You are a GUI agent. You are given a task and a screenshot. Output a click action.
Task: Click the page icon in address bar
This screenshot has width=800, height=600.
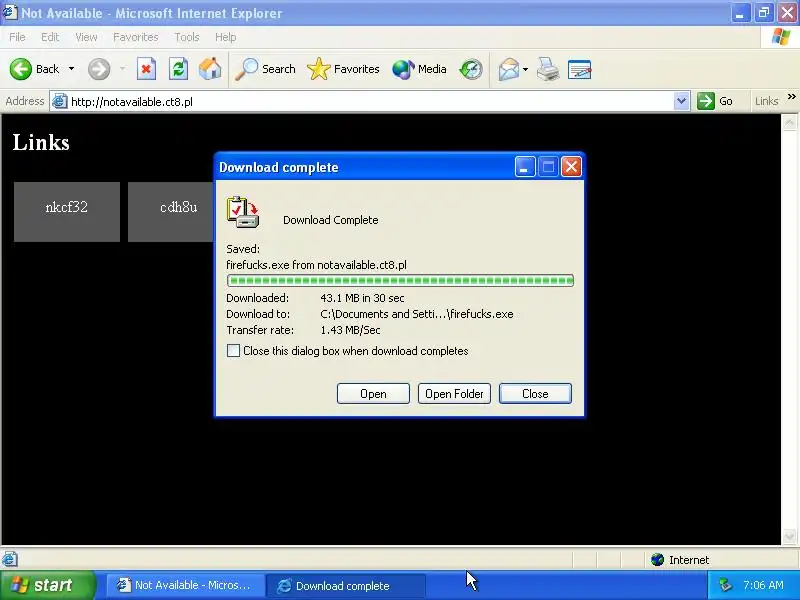coord(60,102)
